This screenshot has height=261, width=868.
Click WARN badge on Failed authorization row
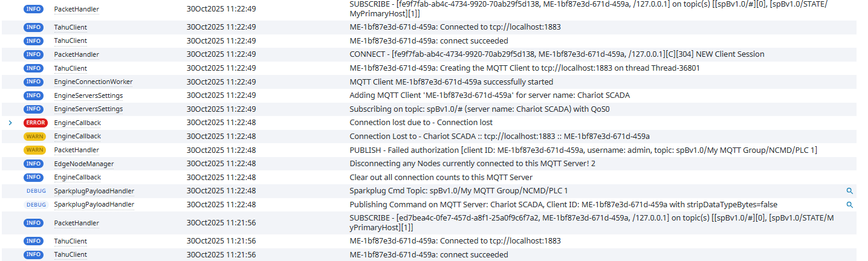pyautogui.click(x=34, y=150)
